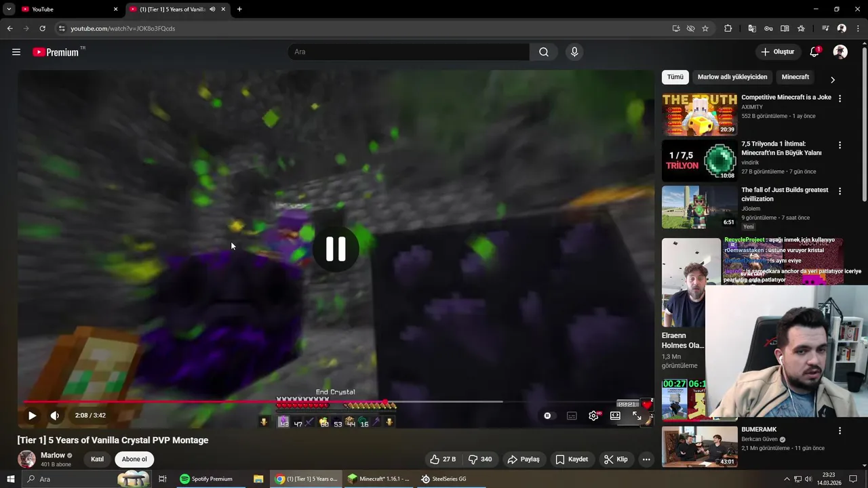The height and width of the screenshot is (488, 868).
Task: Open third-party cookie eye icon
Action: pyautogui.click(x=690, y=28)
